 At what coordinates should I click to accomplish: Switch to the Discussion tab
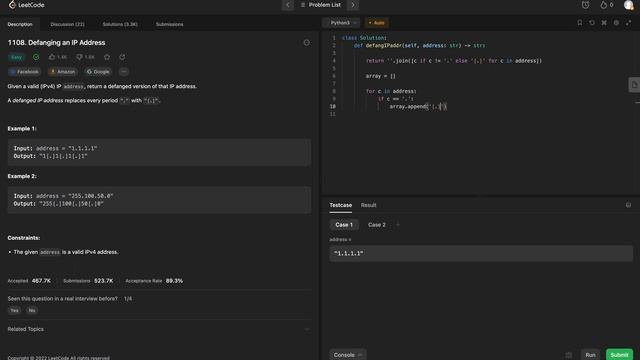[67, 24]
